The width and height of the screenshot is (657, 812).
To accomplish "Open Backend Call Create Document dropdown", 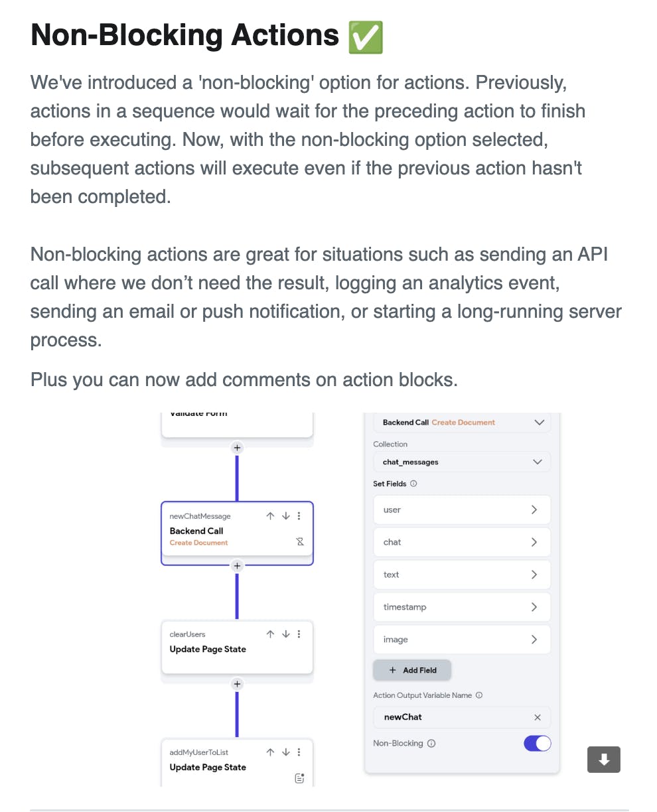I will tap(462, 422).
